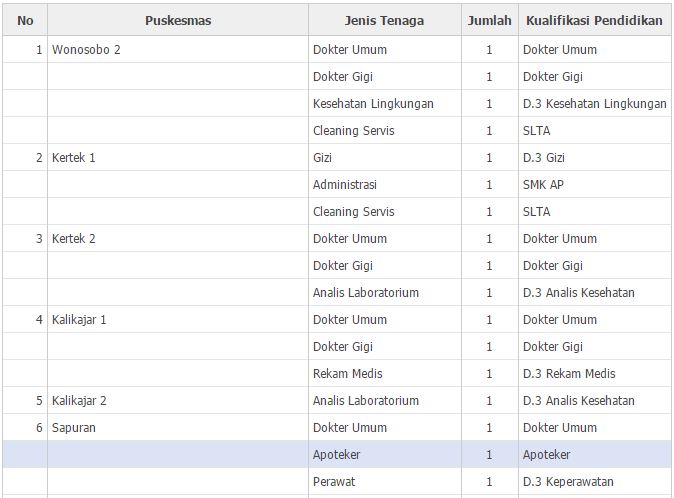Select the Administrasi row cell
Screen dimensions: 674x498
point(345,185)
